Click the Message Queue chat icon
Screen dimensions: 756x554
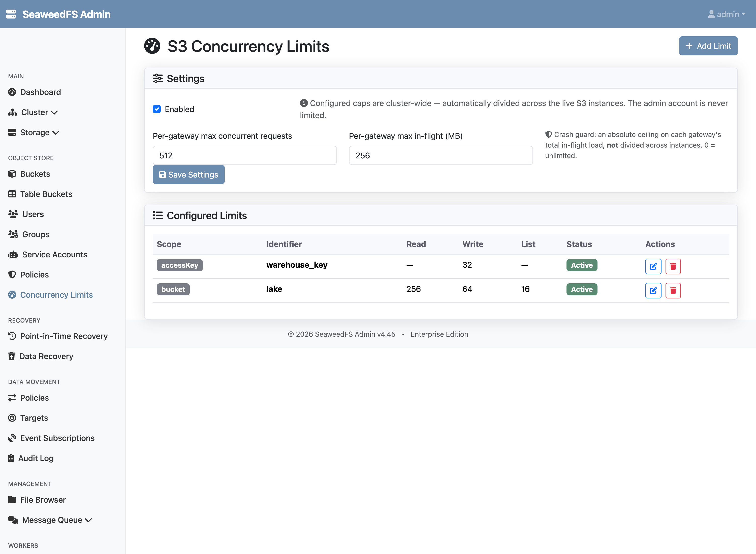pos(13,520)
